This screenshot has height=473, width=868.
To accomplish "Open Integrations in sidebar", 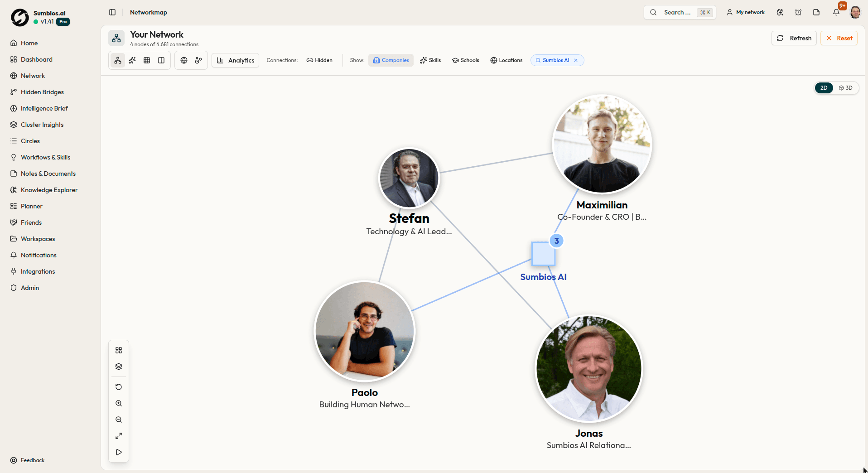I will click(x=38, y=271).
